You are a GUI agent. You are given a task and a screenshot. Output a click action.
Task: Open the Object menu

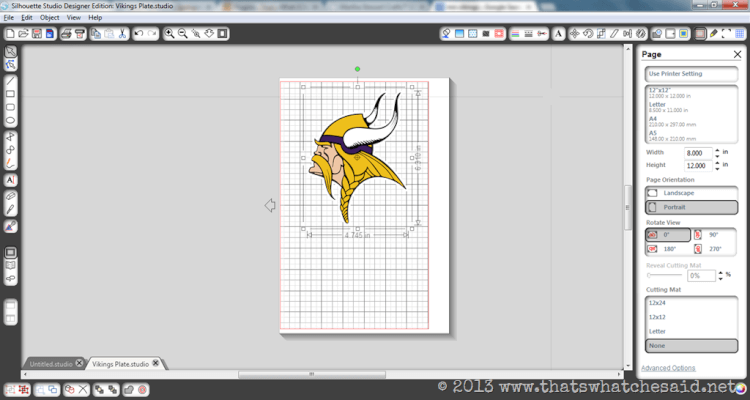(50, 18)
